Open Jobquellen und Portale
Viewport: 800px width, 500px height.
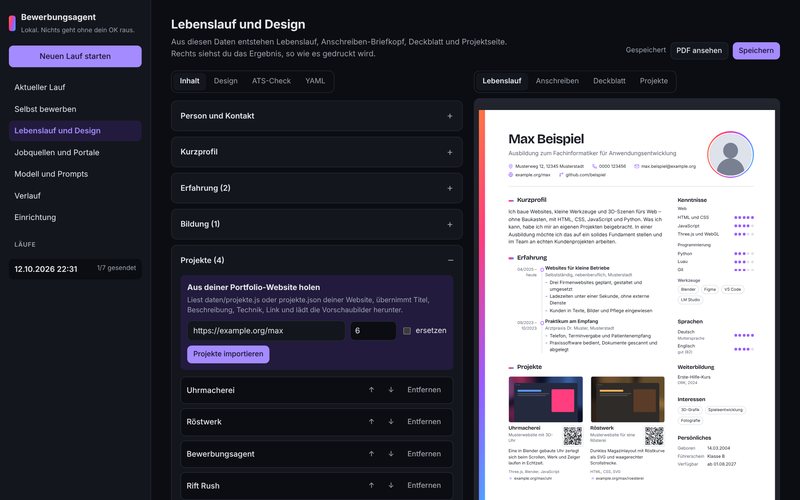pyautogui.click(x=75, y=153)
